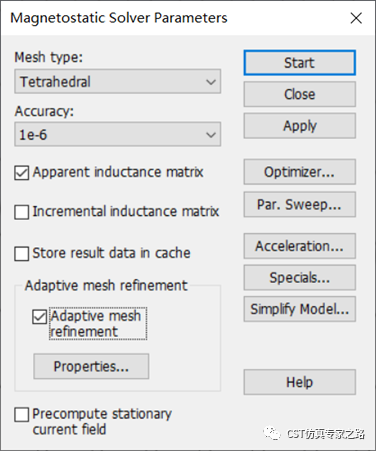This screenshot has height=451, width=376.
Task: Open the Specials settings
Action: coord(299,277)
